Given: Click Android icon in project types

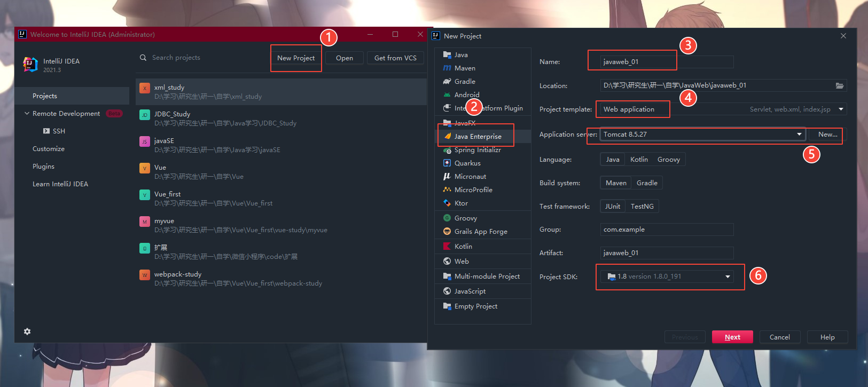Looking at the screenshot, I should tap(447, 95).
